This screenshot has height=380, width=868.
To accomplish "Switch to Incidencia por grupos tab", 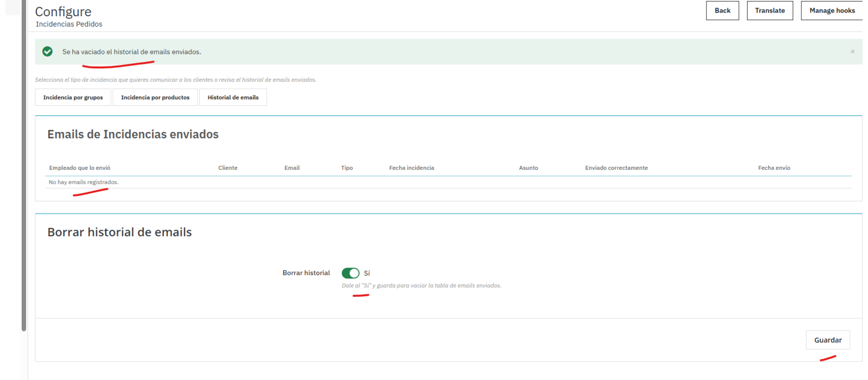I will (73, 97).
